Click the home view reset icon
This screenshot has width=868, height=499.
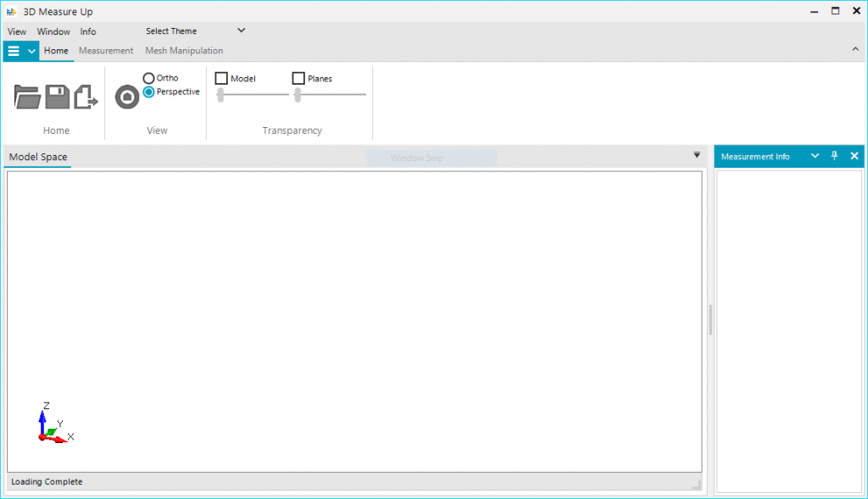point(127,97)
